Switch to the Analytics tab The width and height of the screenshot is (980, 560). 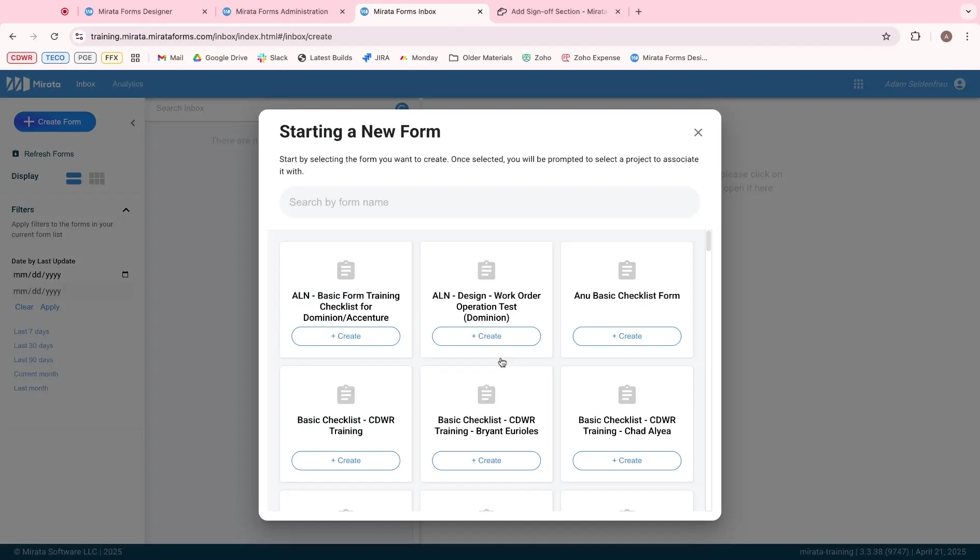pyautogui.click(x=128, y=83)
